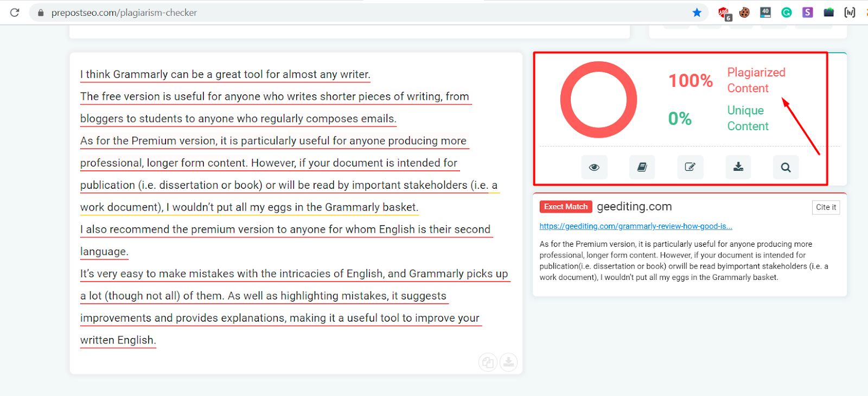Image resolution: width=868 pixels, height=396 pixels.
Task: Click the book icon under results
Action: [x=642, y=167]
